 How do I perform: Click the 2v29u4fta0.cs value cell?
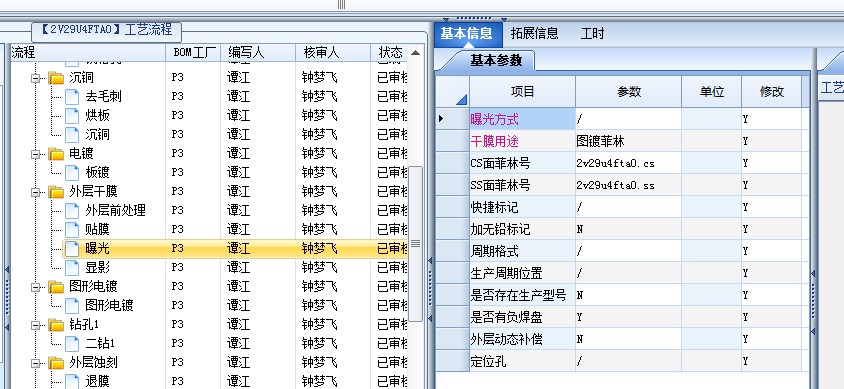[629, 163]
